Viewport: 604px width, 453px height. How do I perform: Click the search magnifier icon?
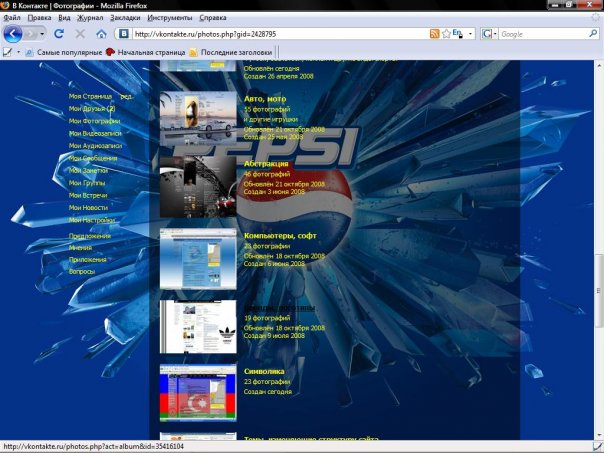(593, 34)
